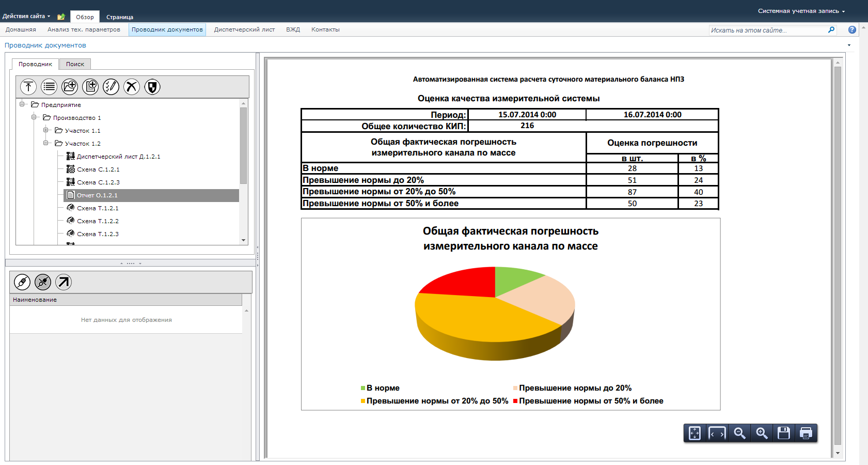Click the Превышение нормы до 20% table row label

[363, 180]
